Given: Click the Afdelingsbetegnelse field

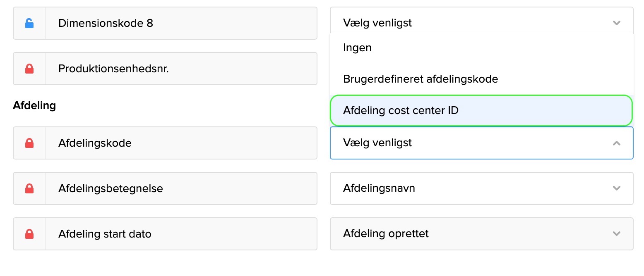Looking at the screenshot, I should [x=111, y=188].
